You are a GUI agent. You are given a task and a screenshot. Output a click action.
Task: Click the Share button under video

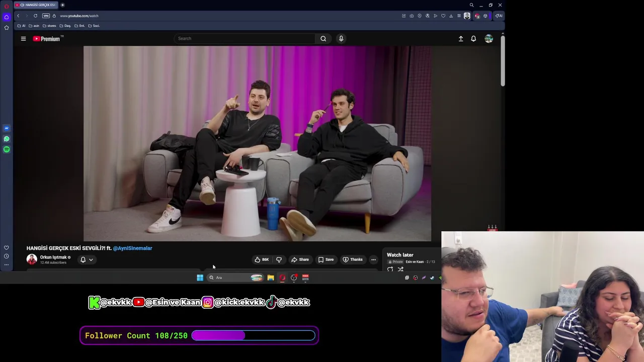(x=300, y=259)
